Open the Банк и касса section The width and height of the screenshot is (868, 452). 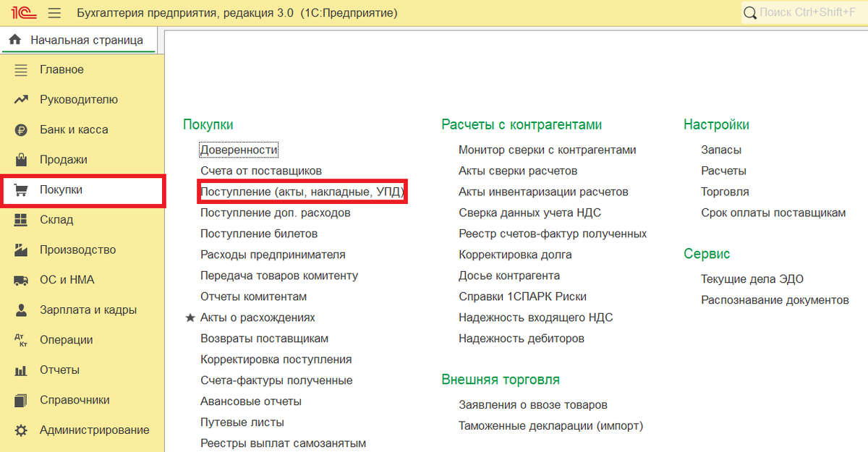click(74, 130)
